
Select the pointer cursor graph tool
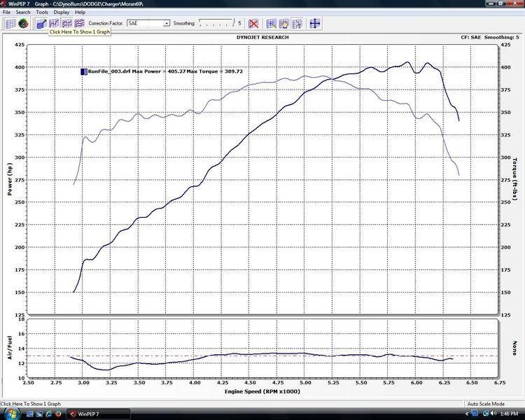(x=297, y=23)
